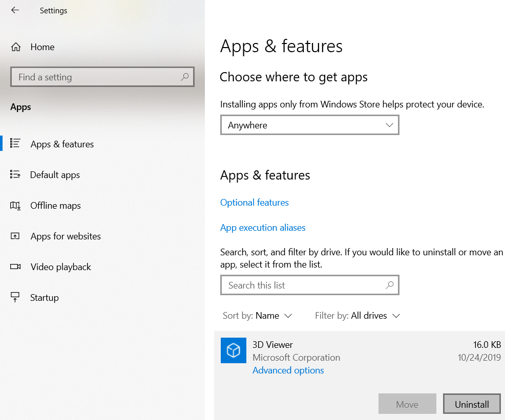Focus the Find a setting search box
Screen dimensions: 505x420
click(x=102, y=77)
